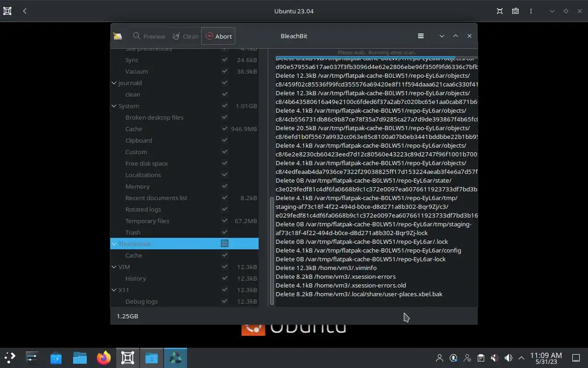Viewport: 588px width, 368px height.
Task: Minimize the BleachBit window
Action: 441,36
